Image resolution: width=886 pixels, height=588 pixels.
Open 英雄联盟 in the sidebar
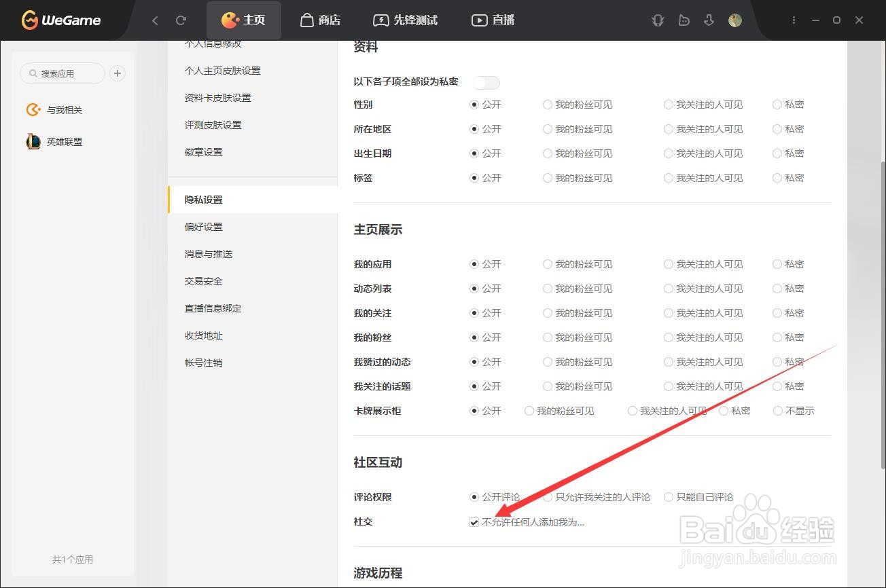pyautogui.click(x=64, y=142)
